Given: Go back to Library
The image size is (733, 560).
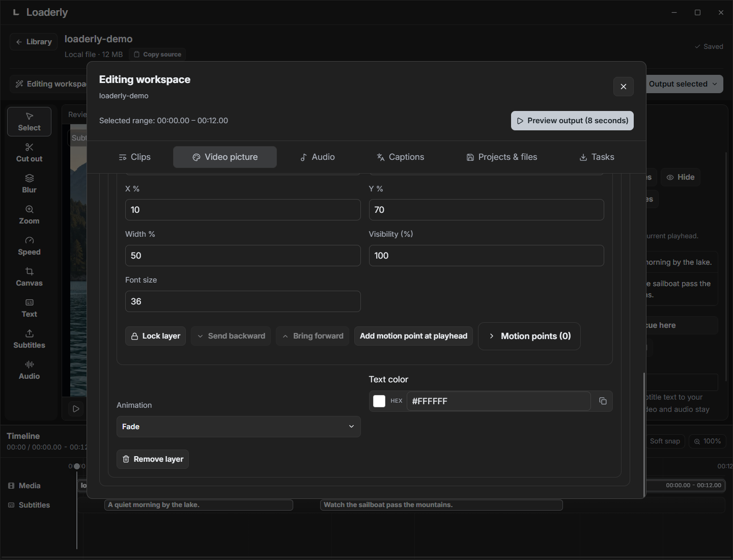Looking at the screenshot, I should click(34, 42).
